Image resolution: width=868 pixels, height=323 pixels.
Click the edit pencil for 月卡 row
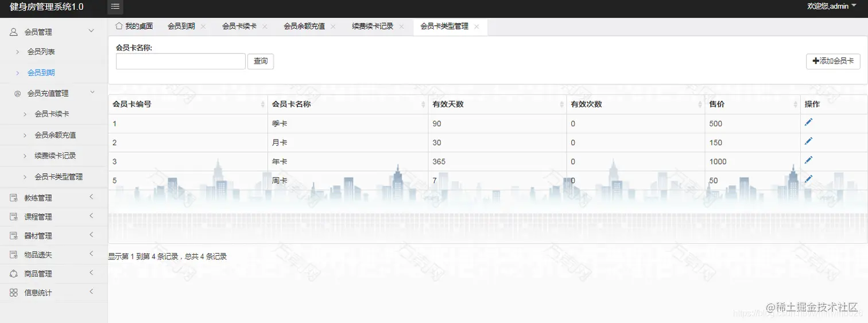[x=808, y=141]
